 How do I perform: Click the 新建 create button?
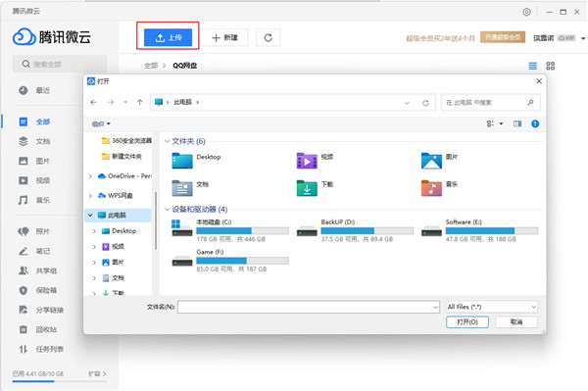(225, 38)
